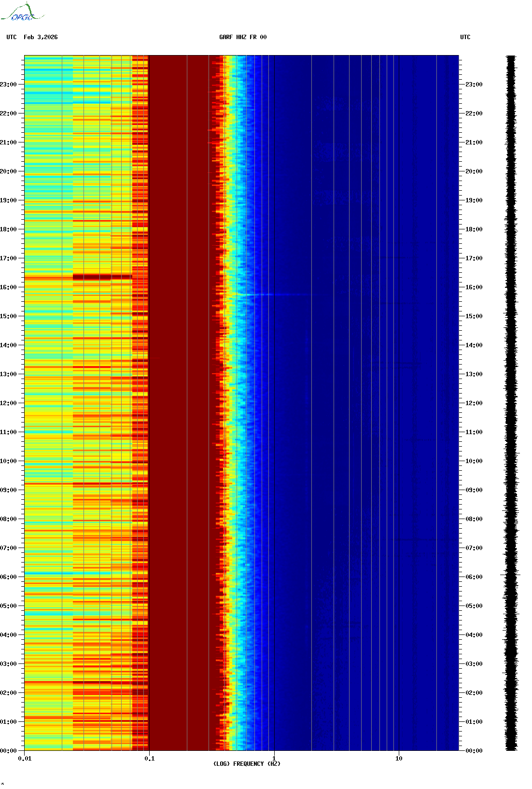This screenshot has height=789, width=532.
Task: Select the 23:00 tick on the left time axis
Action: point(9,85)
